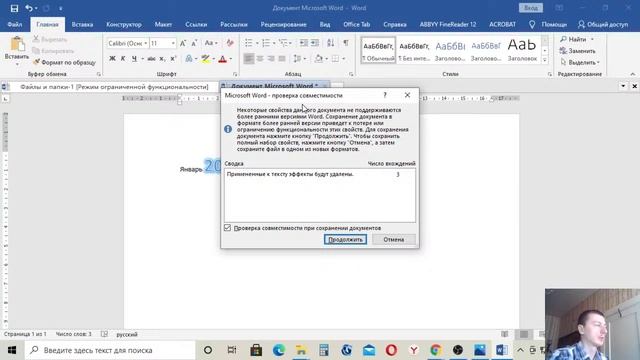This screenshot has height=360, width=640.
Task: Open text effects icon
Action: pyautogui.click(x=189, y=59)
